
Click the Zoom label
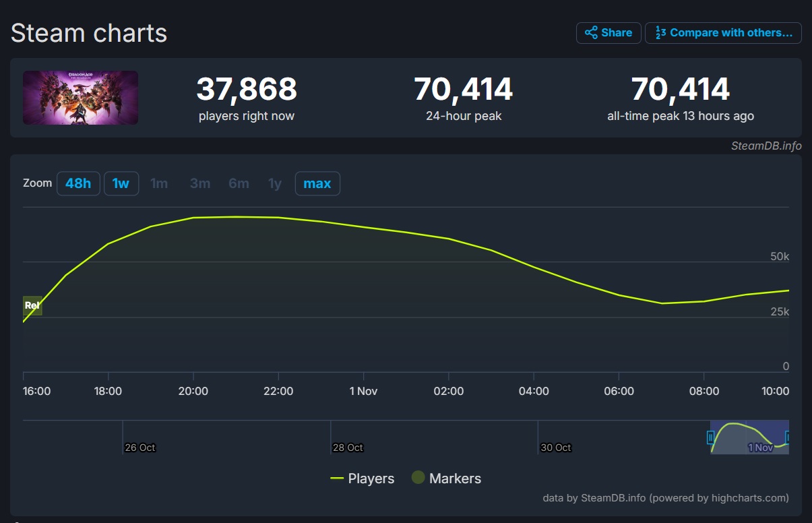pyautogui.click(x=37, y=183)
